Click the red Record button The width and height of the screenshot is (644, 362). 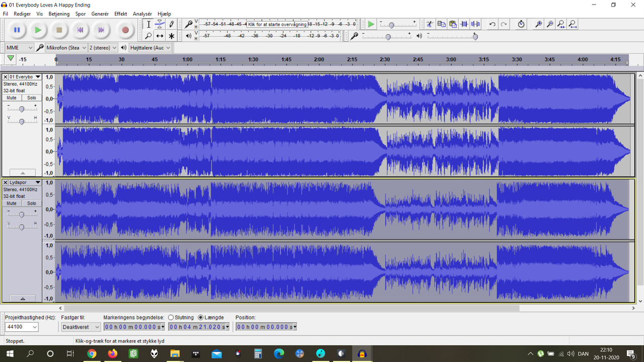point(125,30)
